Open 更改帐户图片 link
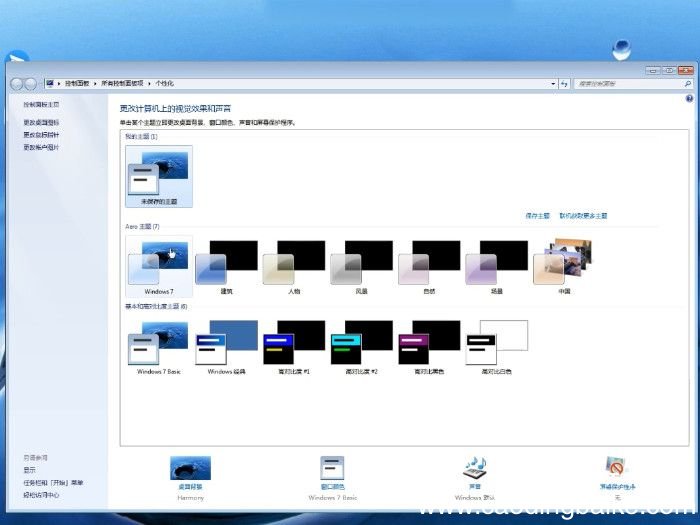The width and height of the screenshot is (700, 525). pyautogui.click(x=41, y=147)
